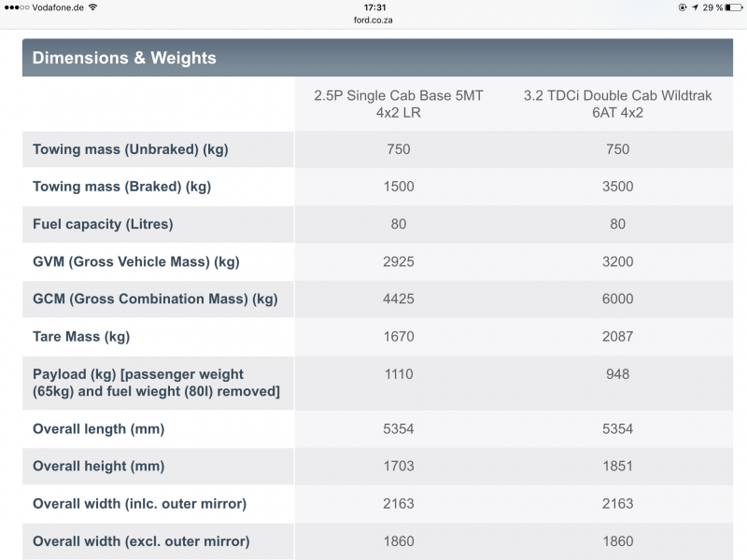
Task: Tap the rotation lock icon
Action: pos(683,7)
